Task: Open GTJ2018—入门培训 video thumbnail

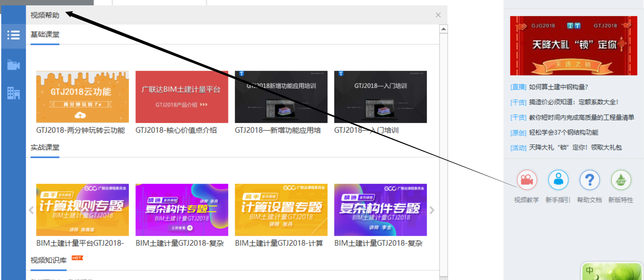Action: (x=380, y=97)
